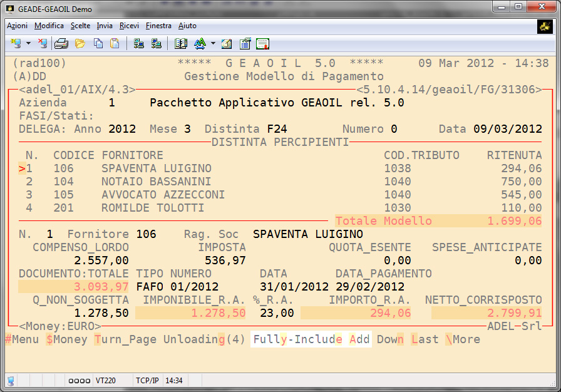This screenshot has height=392, width=561.
Task: Expand the new connection dropdown arrow
Action: 28,44
